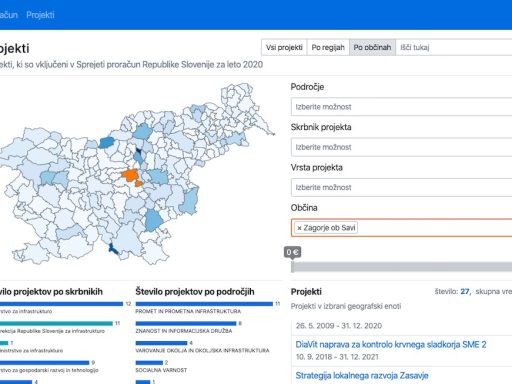Focus the Išči tukaj search field

point(454,47)
